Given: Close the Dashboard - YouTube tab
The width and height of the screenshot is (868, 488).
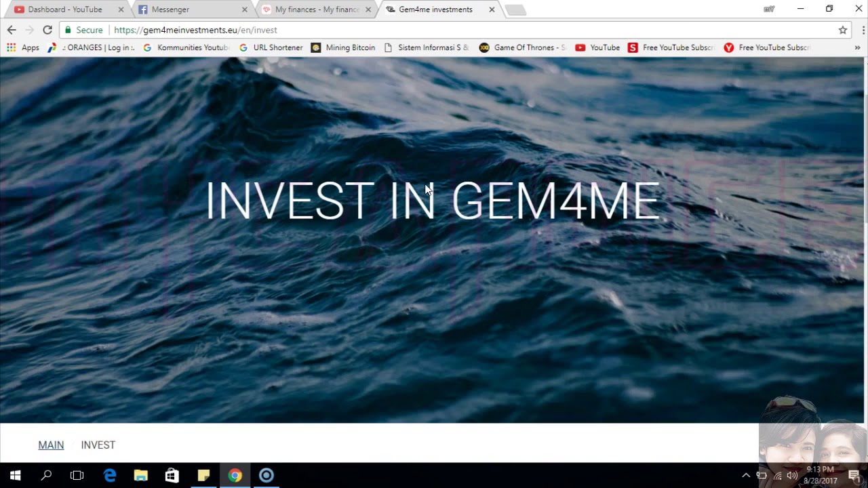Looking at the screenshot, I should [121, 9].
